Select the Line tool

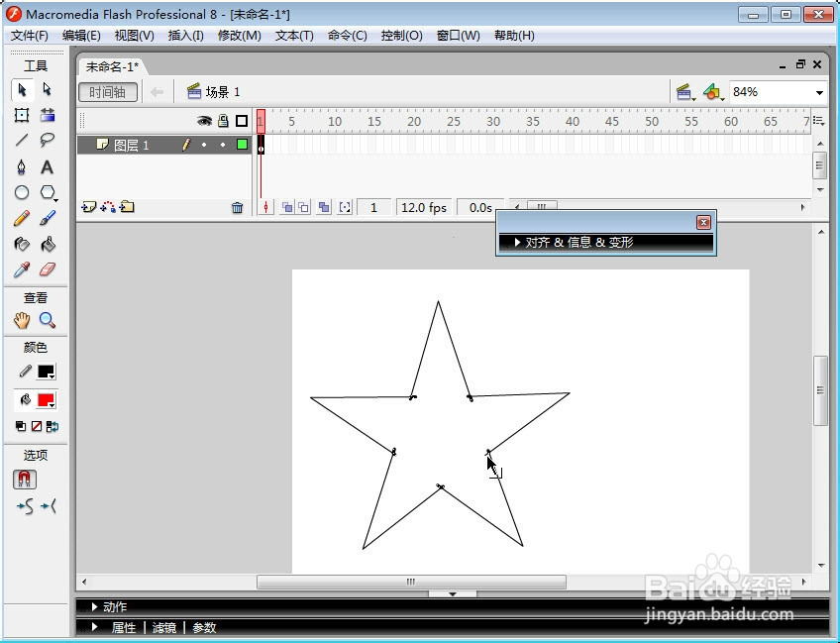tap(22, 141)
